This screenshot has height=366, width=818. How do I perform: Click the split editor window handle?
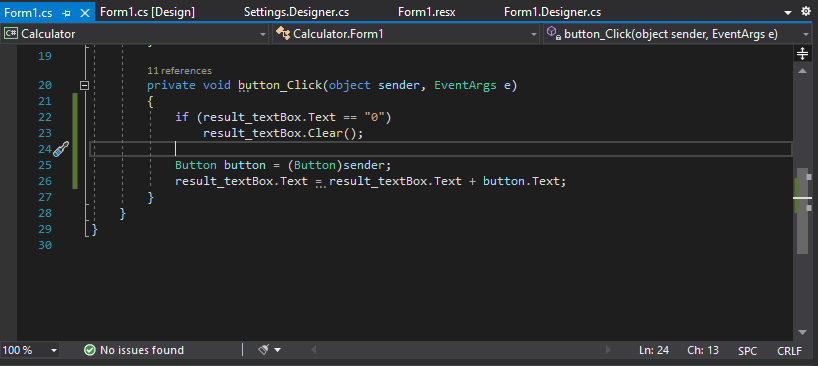802,54
